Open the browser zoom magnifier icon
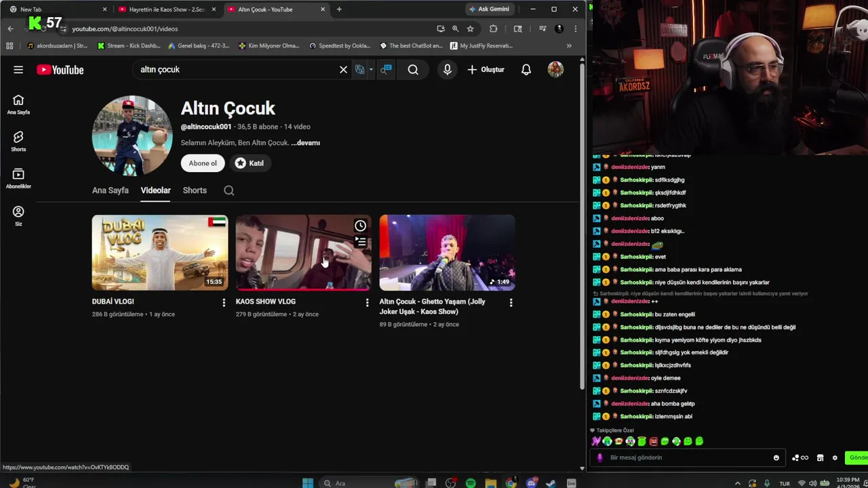This screenshot has height=488, width=868. pyautogui.click(x=455, y=28)
